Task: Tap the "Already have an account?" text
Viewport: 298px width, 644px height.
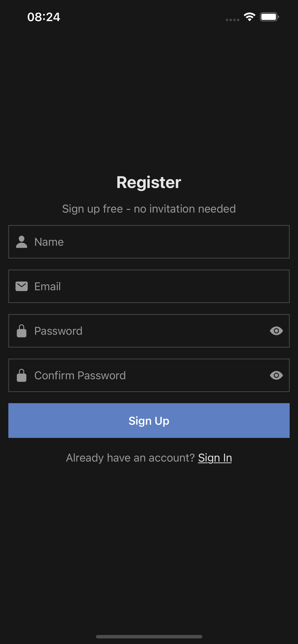Action: tap(130, 458)
